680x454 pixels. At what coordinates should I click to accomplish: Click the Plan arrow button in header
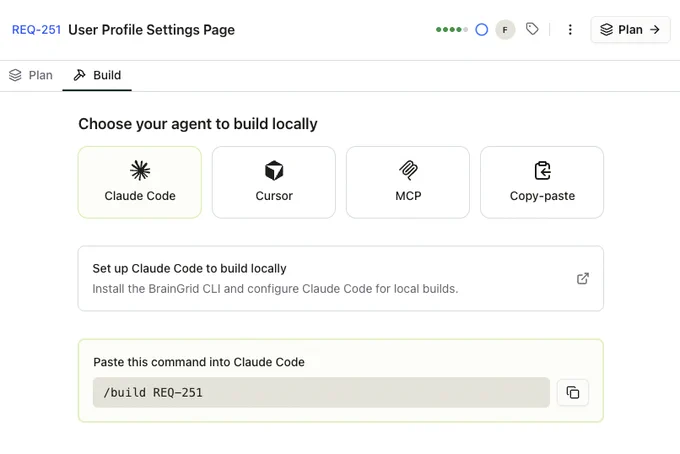631,29
